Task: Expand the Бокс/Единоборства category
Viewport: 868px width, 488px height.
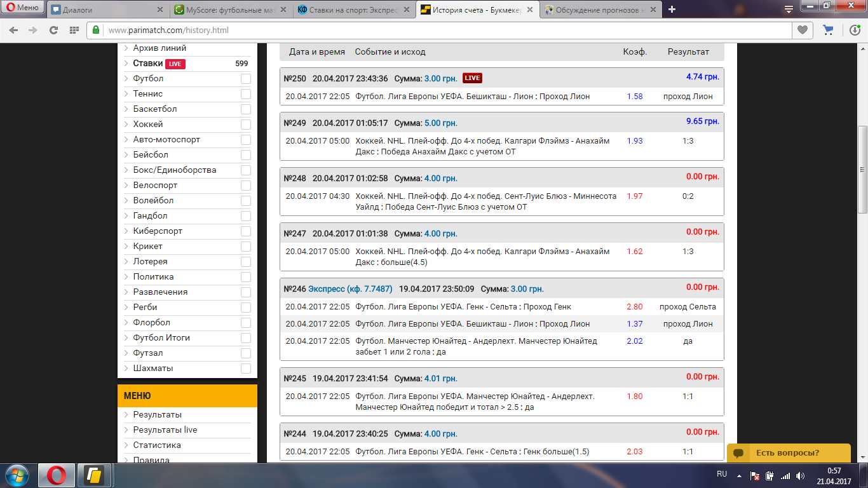Action: 175,170
